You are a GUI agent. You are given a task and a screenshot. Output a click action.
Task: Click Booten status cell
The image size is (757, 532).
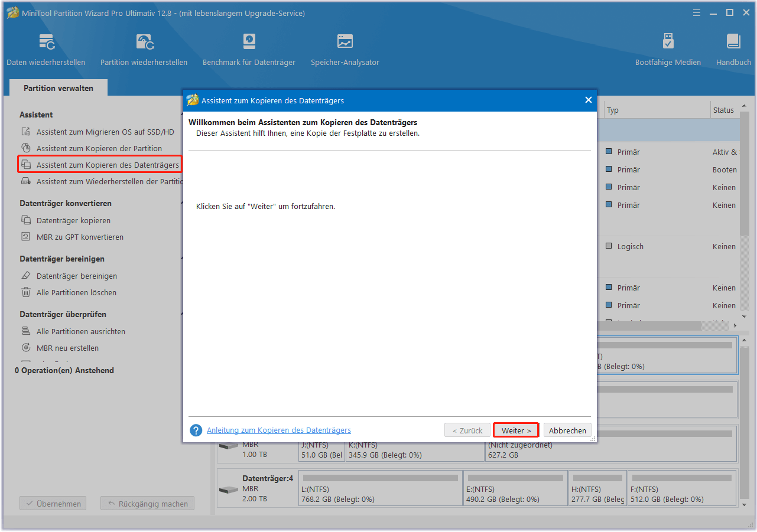tap(724, 169)
